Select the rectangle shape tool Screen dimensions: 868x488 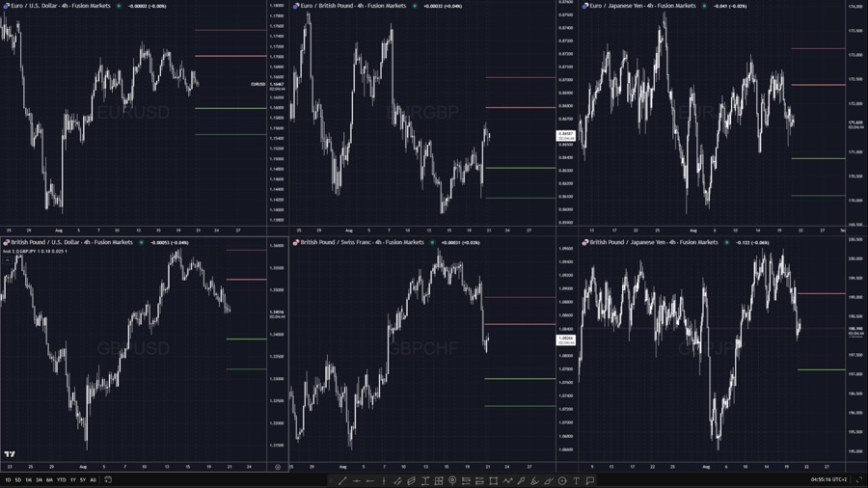click(493, 480)
